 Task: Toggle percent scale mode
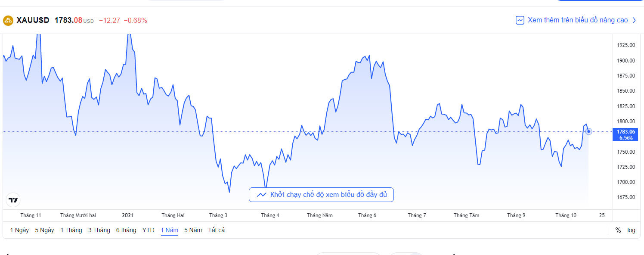[618, 230]
